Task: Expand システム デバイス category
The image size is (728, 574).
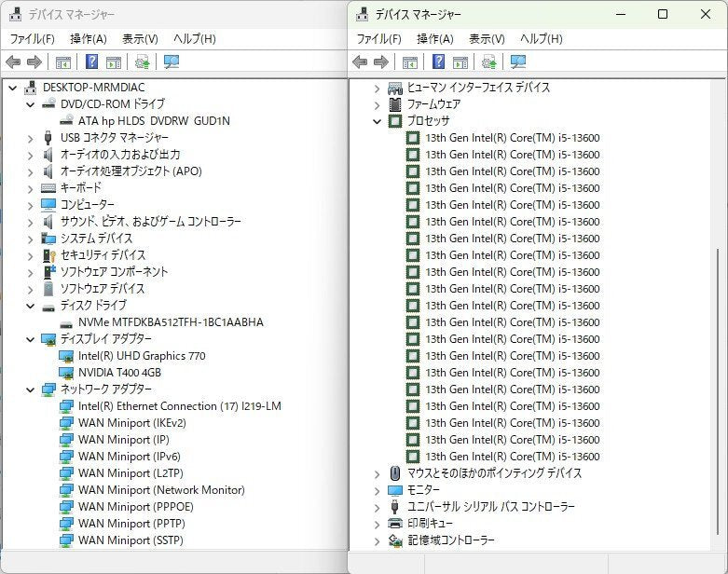Action: point(30,239)
